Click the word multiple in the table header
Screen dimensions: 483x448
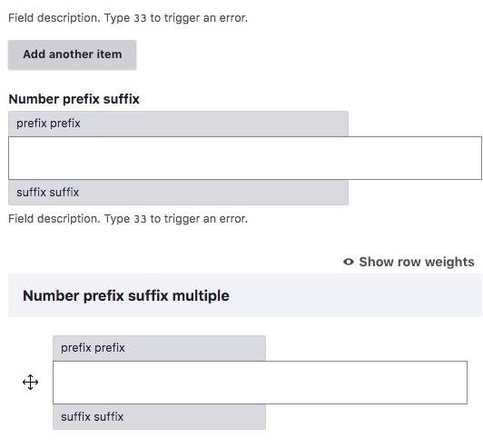(201, 295)
